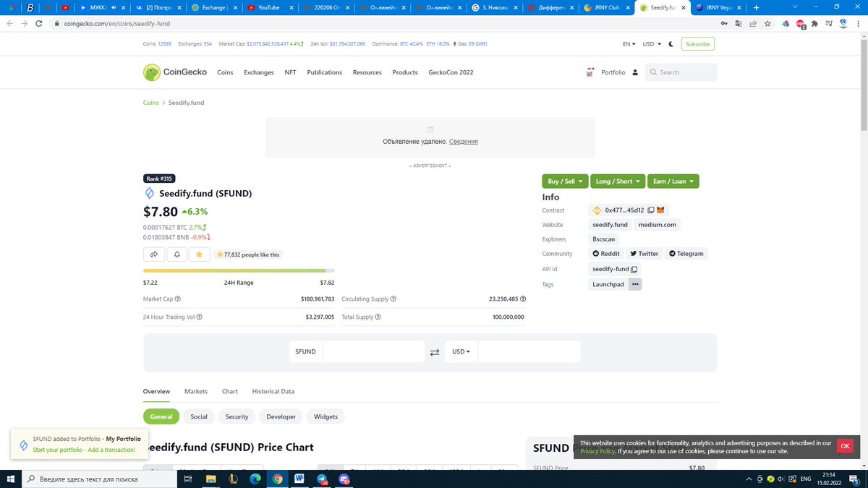Screen dimensions: 868x488
Task: Click the SFUND amount input field
Action: click(x=373, y=352)
